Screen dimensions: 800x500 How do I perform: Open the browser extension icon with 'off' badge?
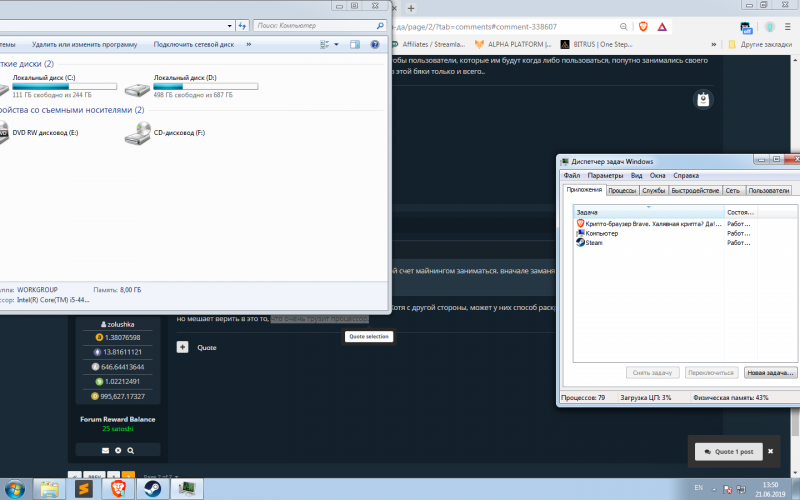746,28
